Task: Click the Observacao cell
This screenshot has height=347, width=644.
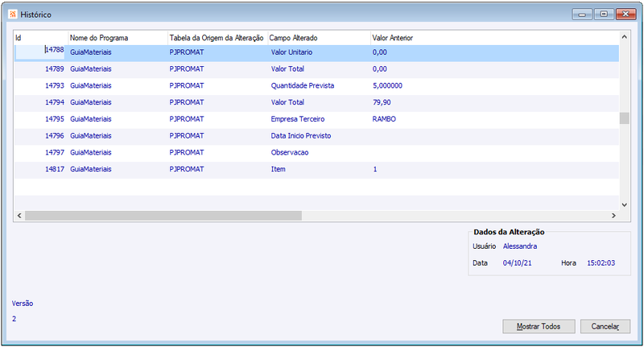Action: tap(290, 152)
